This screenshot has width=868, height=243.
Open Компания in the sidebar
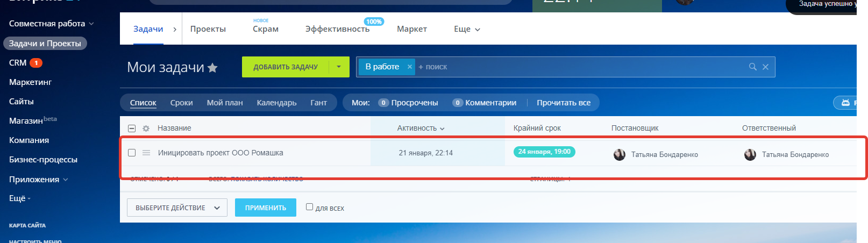point(29,140)
